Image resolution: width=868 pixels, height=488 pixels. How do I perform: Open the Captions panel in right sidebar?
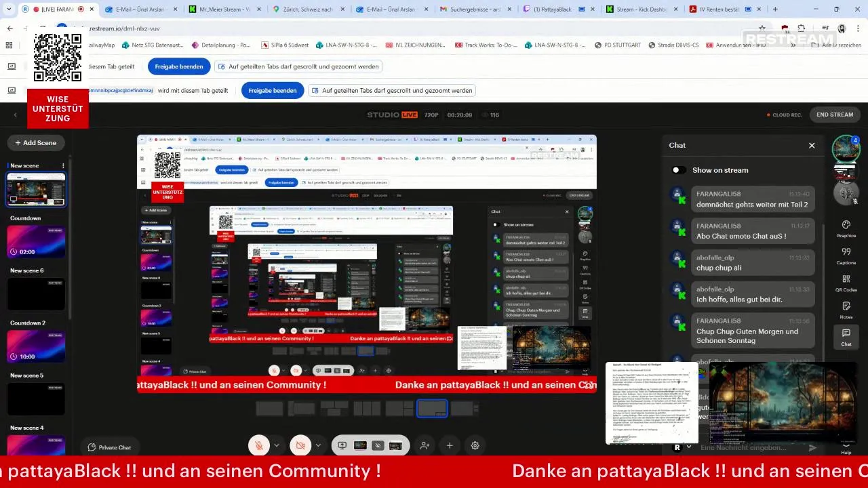point(846,256)
